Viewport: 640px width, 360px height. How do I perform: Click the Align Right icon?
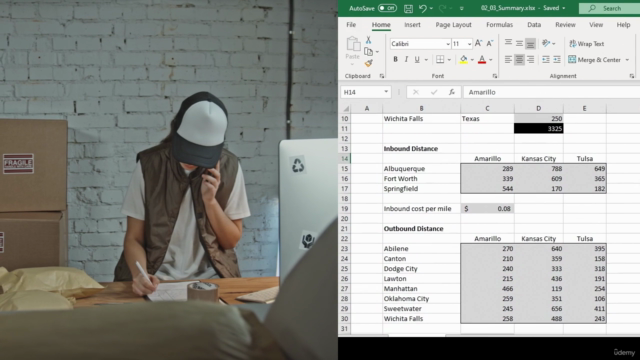click(x=530, y=60)
